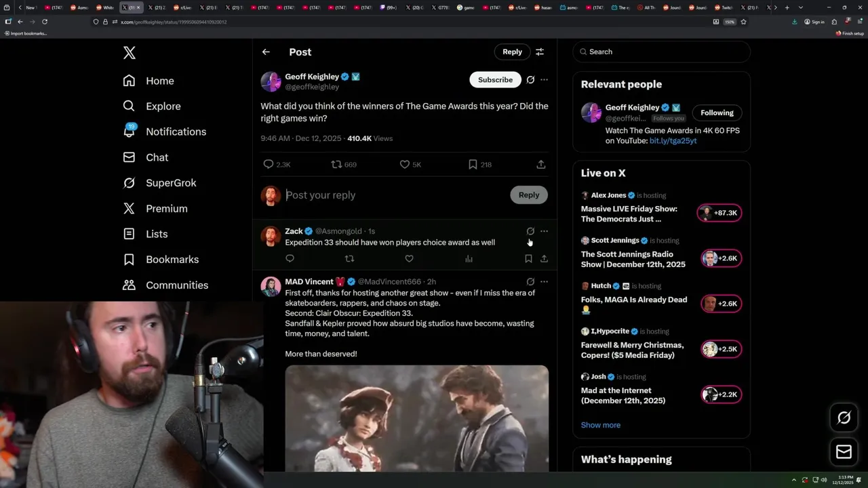This screenshot has height=488, width=868.
Task: Open floating Grok button
Action: [844, 418]
